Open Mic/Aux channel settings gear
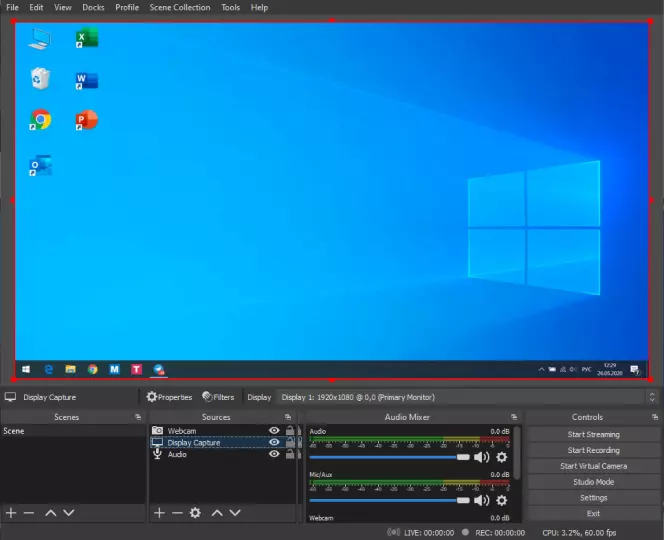This screenshot has height=540, width=664. coord(502,501)
